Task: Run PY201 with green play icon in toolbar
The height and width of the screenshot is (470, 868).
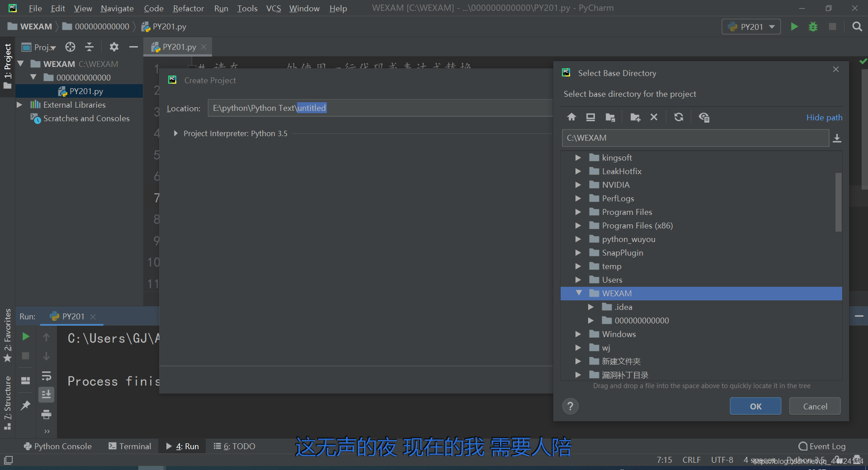Action: pyautogui.click(x=794, y=27)
